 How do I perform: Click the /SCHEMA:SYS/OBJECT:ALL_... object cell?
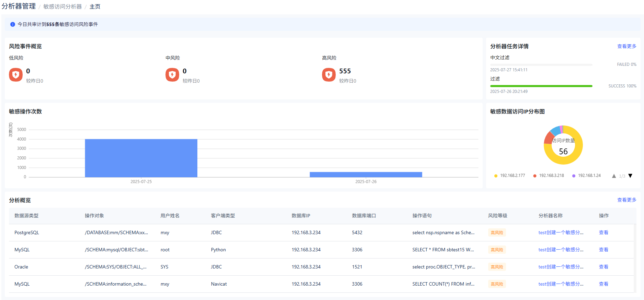pos(116,267)
